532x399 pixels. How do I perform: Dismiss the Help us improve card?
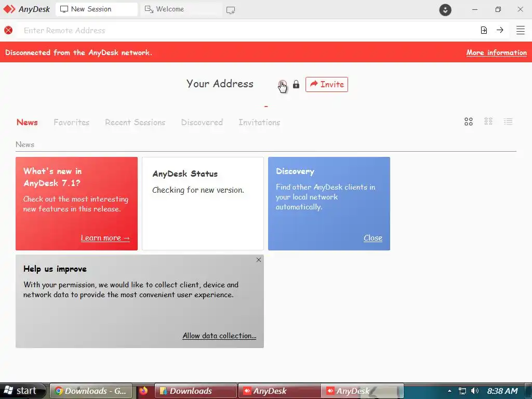[259, 260]
